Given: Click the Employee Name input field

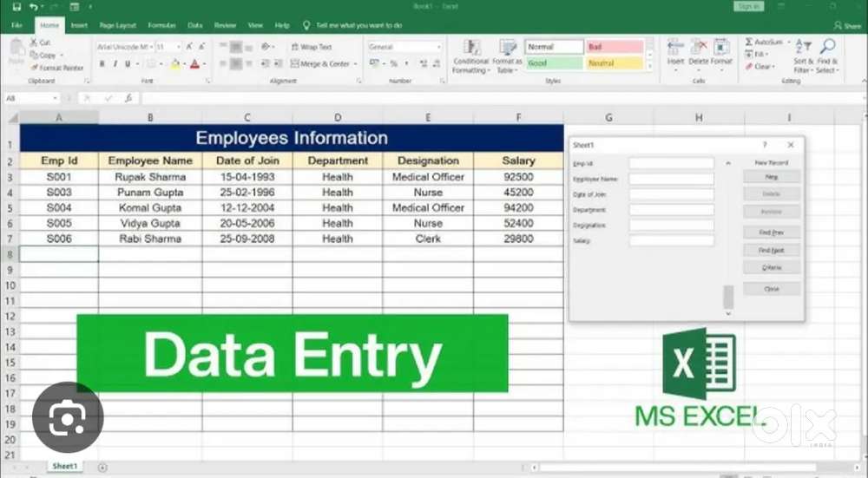Looking at the screenshot, I should (x=671, y=179).
